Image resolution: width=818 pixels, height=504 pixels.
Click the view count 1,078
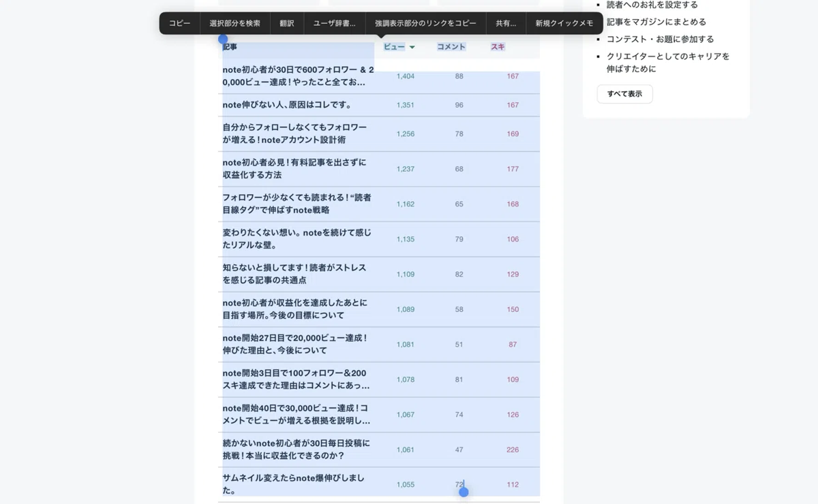tap(406, 379)
